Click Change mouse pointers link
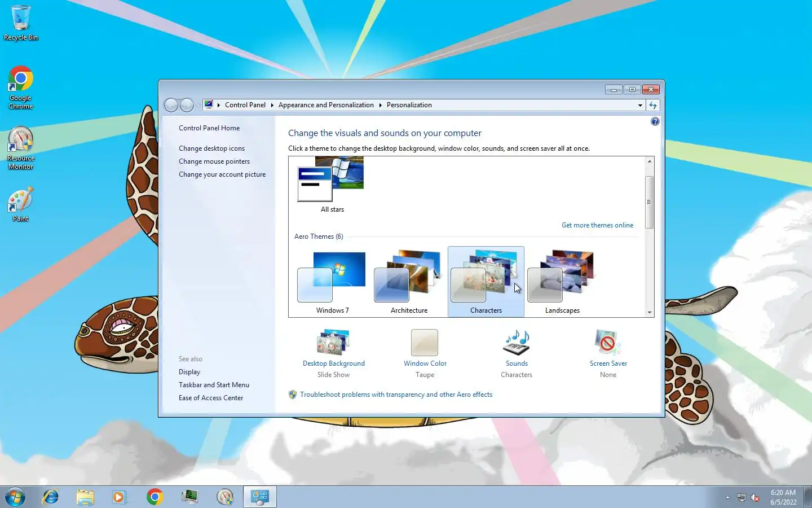Image resolution: width=812 pixels, height=508 pixels. tap(214, 161)
